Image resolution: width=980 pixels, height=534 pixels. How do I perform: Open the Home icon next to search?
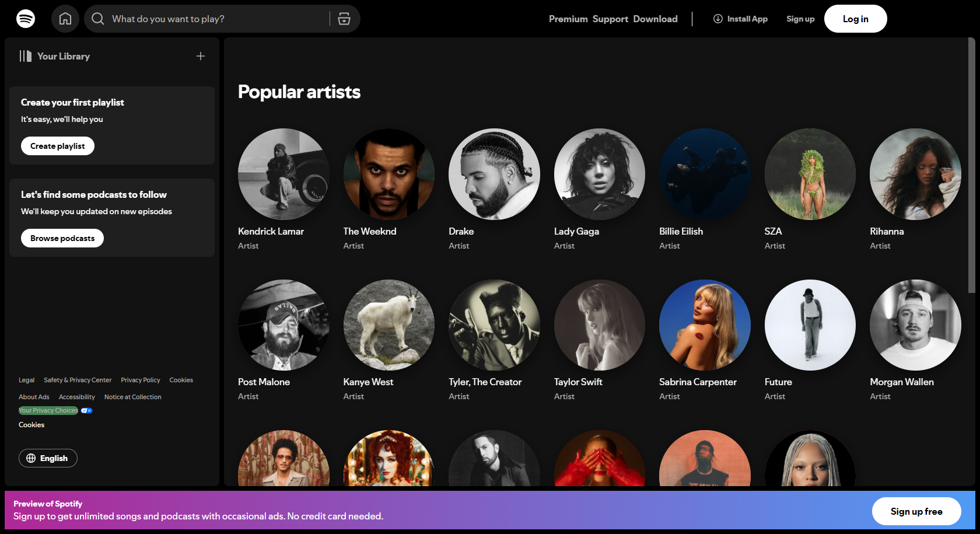point(65,18)
